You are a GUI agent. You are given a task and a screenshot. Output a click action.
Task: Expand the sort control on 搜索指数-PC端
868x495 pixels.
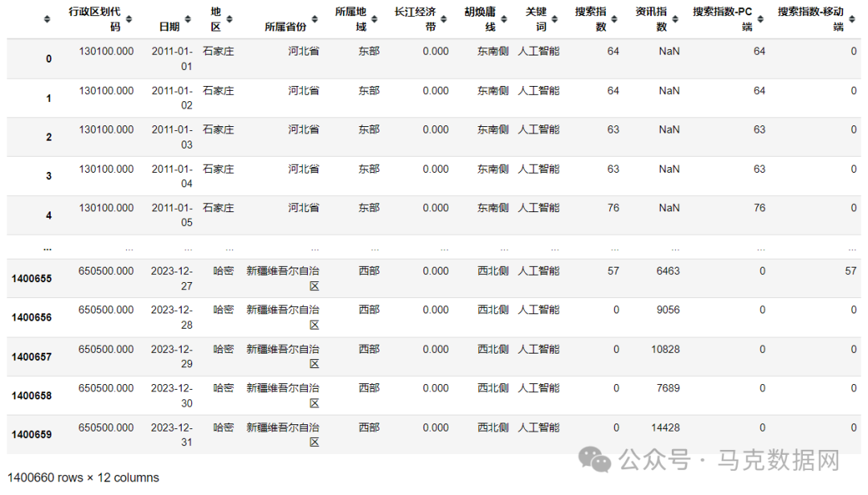(760, 18)
